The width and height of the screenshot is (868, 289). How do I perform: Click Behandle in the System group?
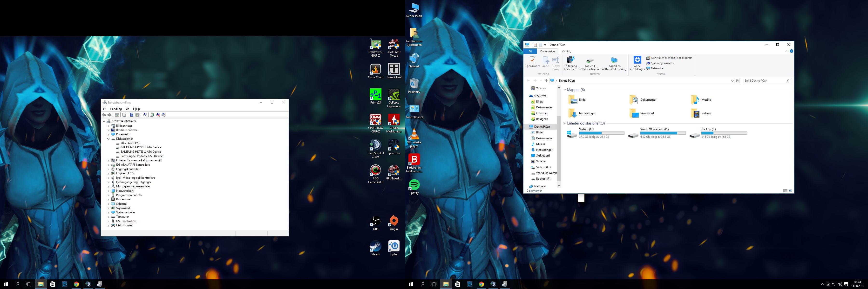coord(654,68)
